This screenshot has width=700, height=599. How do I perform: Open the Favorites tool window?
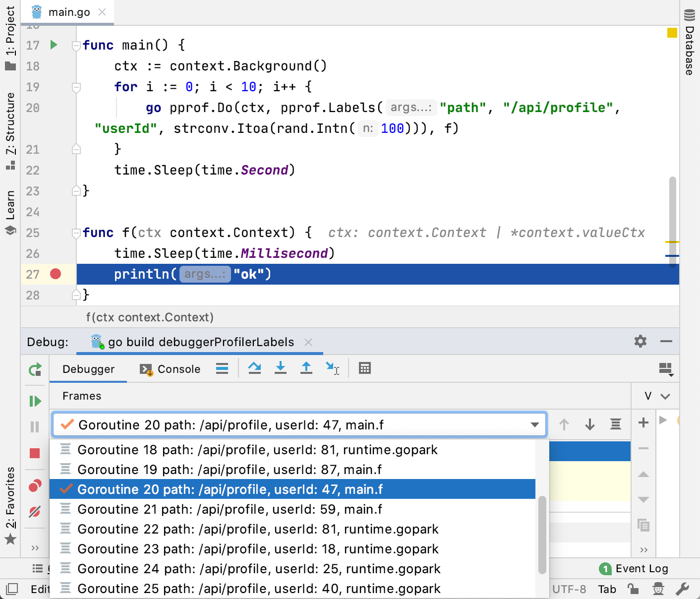coord(10,505)
